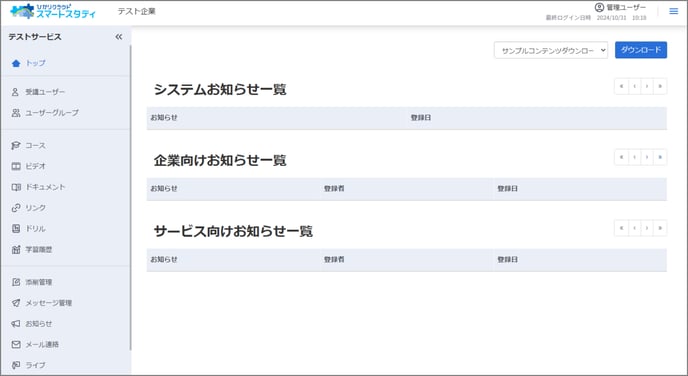The width and height of the screenshot is (688, 376).
Task: Jump to last page of システムお知らせ一覧
Action: (660, 86)
